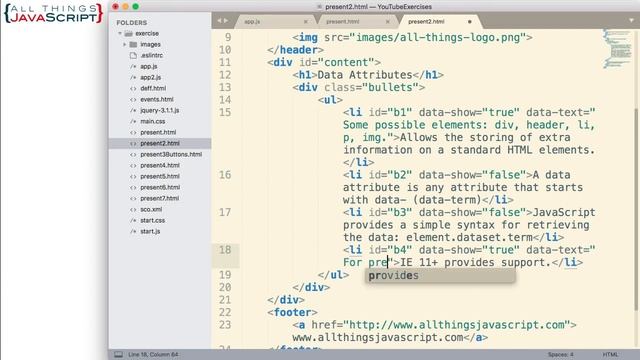Click the 'bullets' class value
640x360 pixels.
pyautogui.click(x=390, y=88)
